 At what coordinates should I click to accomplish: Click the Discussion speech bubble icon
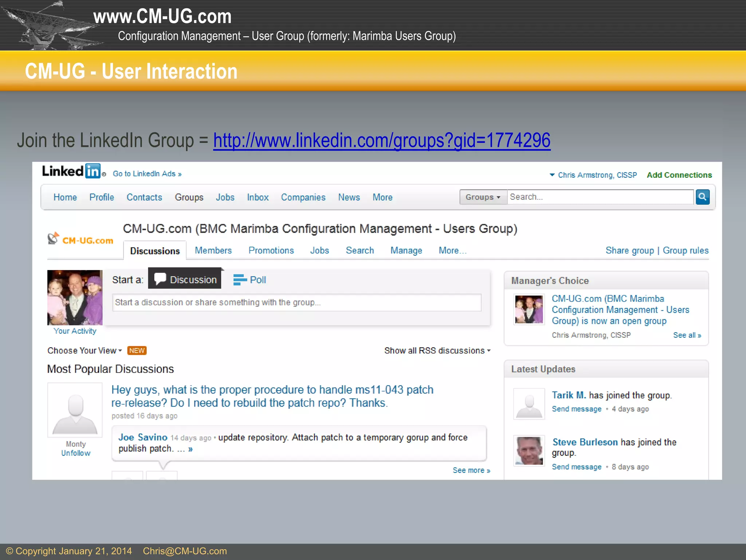point(160,279)
